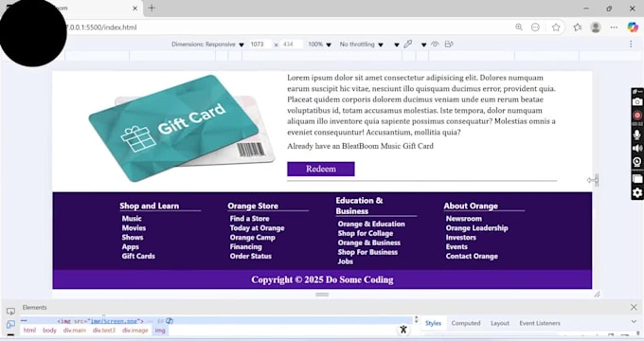
Task: Open the Jobs footer link
Action: point(345,261)
